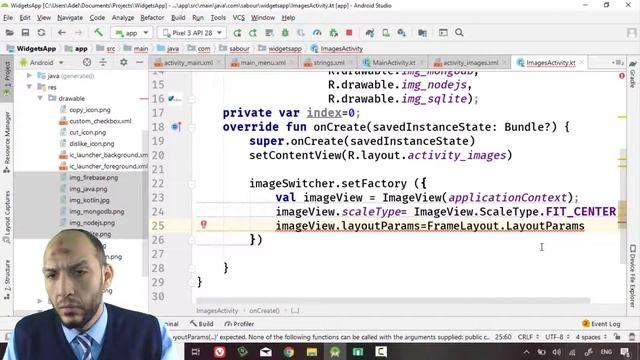The width and height of the screenshot is (640, 360).
Task: Collapse the res folder
Action: 29,87
